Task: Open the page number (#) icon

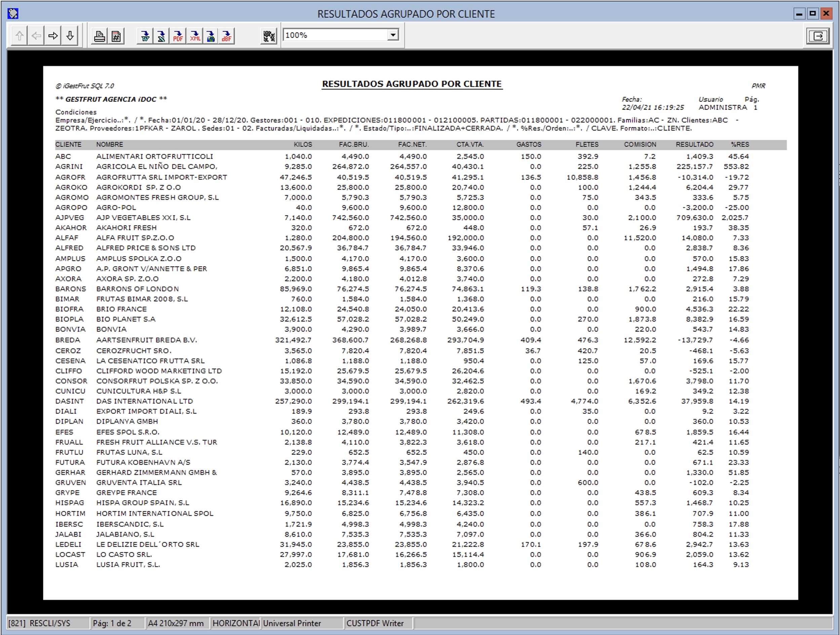Action: [x=116, y=36]
